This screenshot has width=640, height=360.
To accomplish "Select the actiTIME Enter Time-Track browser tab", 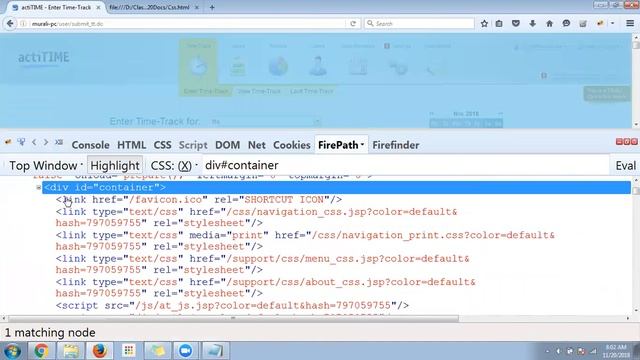I will pos(56,7).
